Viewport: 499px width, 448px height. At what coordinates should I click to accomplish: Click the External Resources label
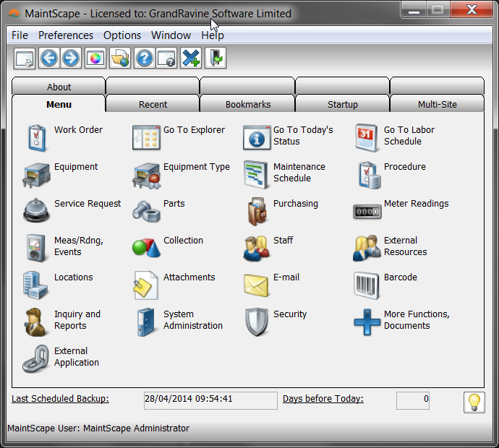click(406, 246)
